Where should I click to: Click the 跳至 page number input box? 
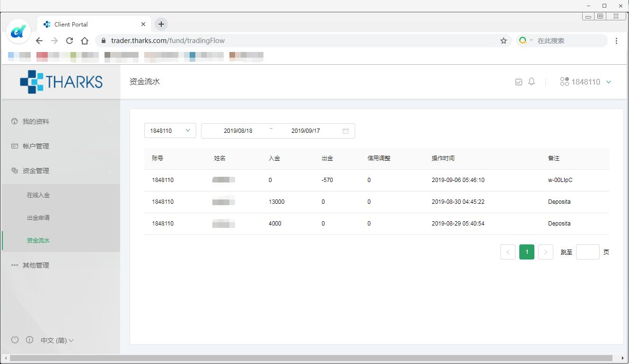tap(587, 252)
